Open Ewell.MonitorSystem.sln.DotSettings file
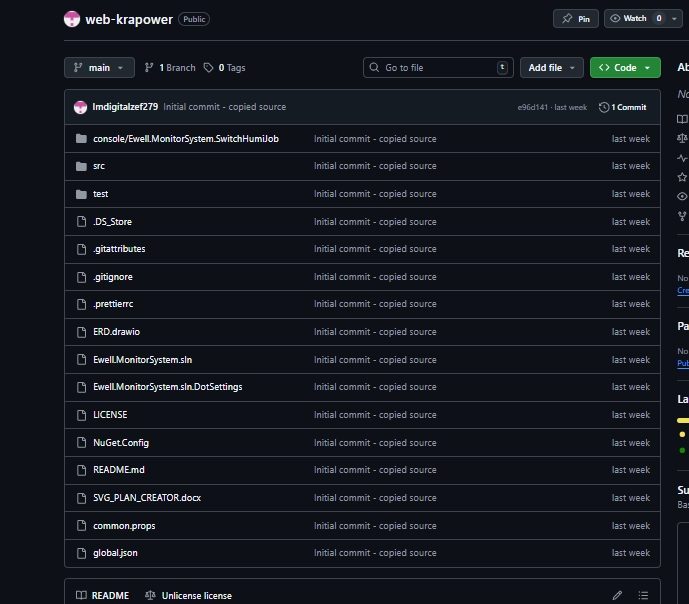Screen dimensions: 689x604 (x=167, y=387)
